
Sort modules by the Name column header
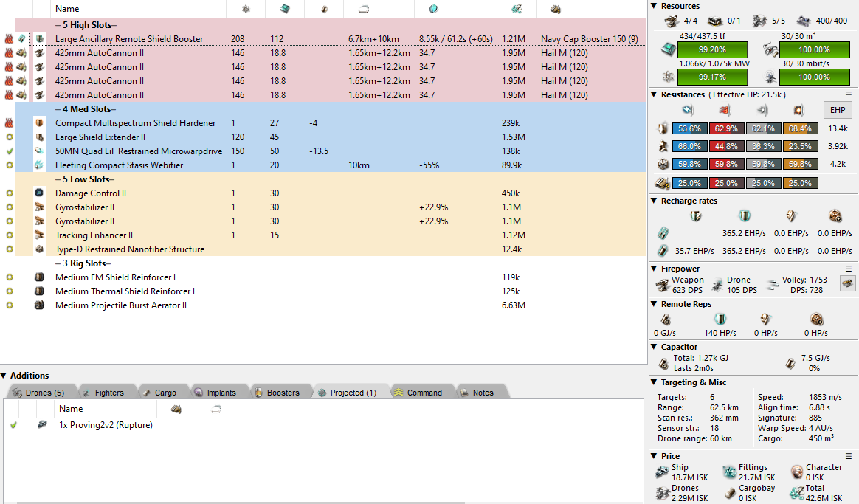[x=67, y=9]
